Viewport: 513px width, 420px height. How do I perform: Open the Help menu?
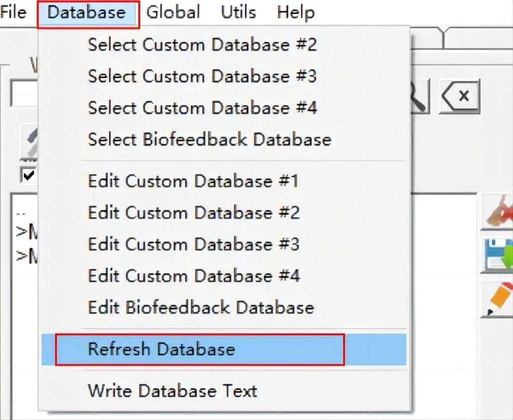(x=296, y=12)
